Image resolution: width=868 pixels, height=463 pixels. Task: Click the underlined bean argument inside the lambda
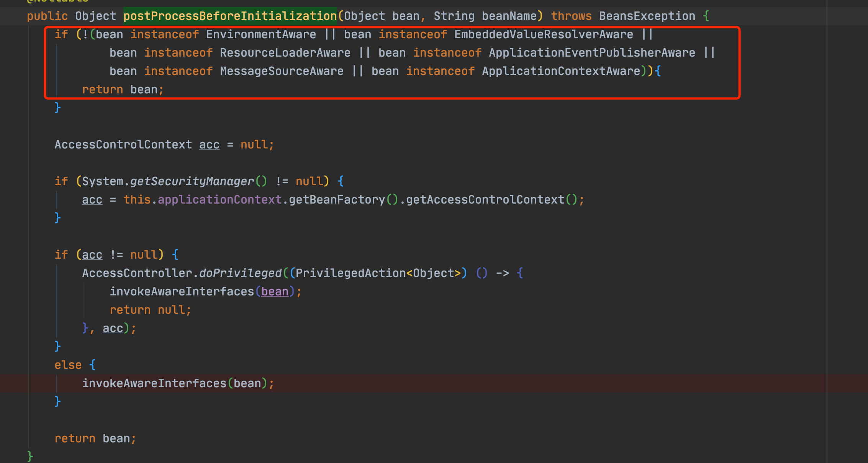(x=275, y=292)
